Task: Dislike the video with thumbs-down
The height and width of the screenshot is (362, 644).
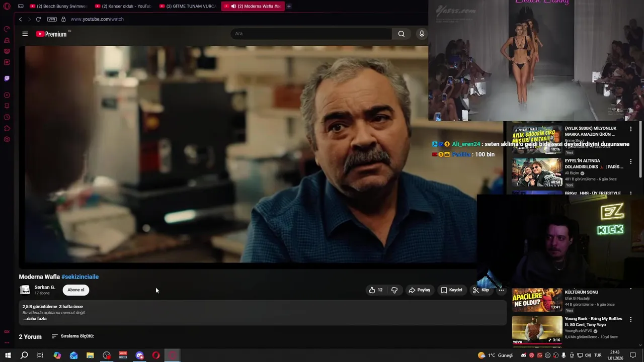Action: [394, 290]
